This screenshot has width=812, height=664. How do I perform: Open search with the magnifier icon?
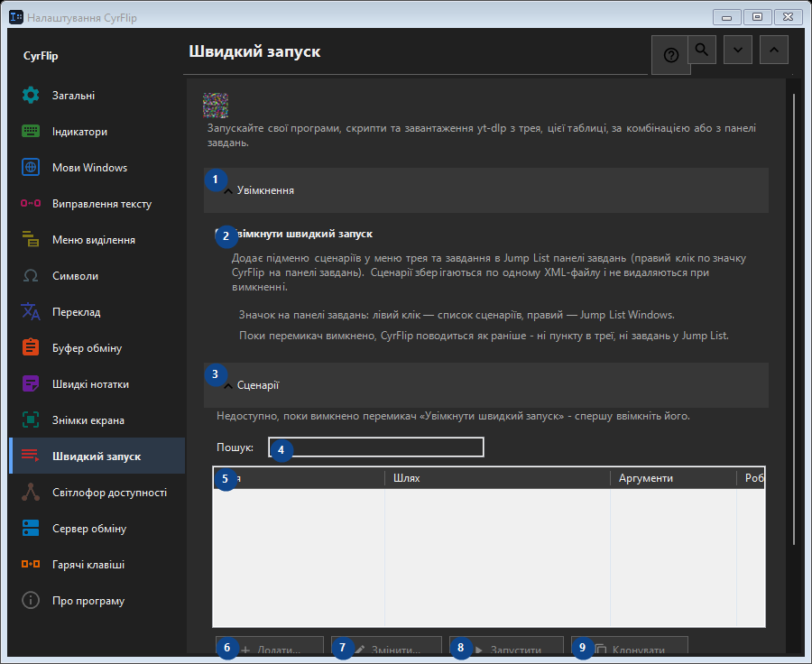pos(702,50)
